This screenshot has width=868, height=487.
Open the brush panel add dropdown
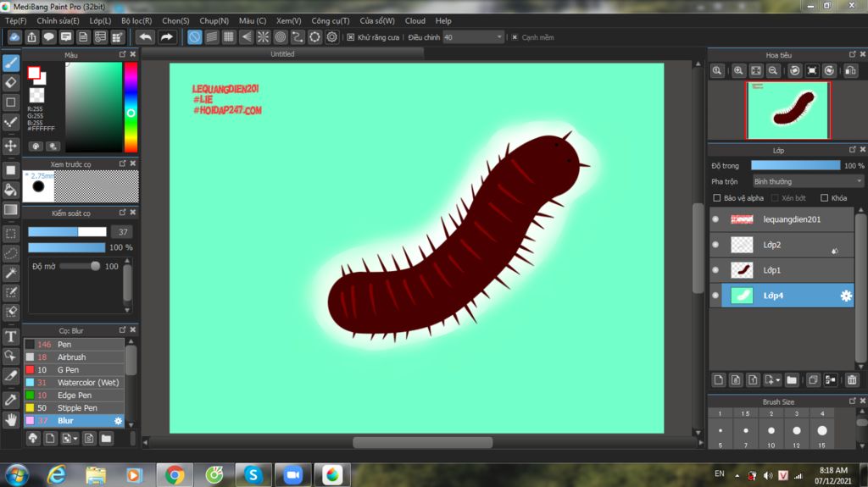coord(75,439)
